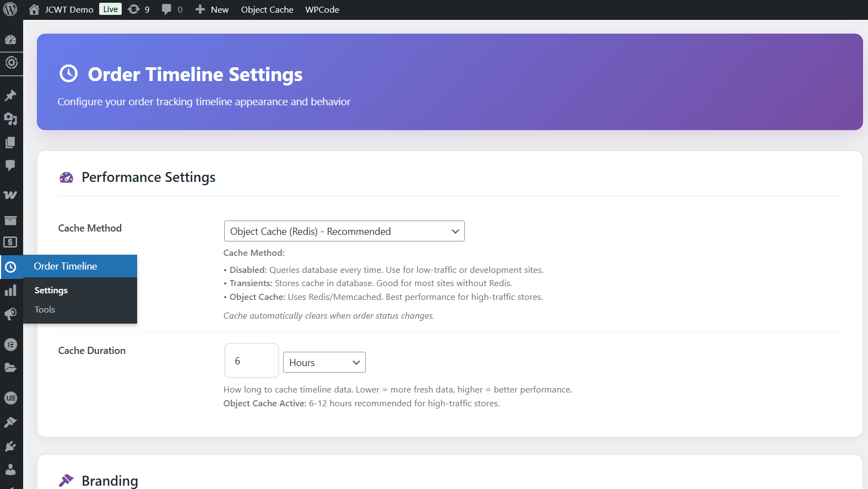
Task: Open Products via the archive box icon
Action: 10,221
